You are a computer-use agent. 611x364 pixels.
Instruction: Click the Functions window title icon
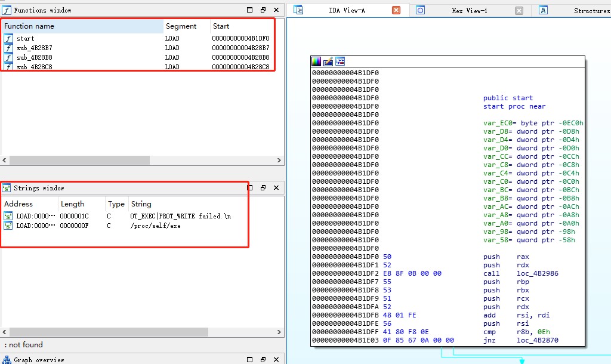(7, 10)
